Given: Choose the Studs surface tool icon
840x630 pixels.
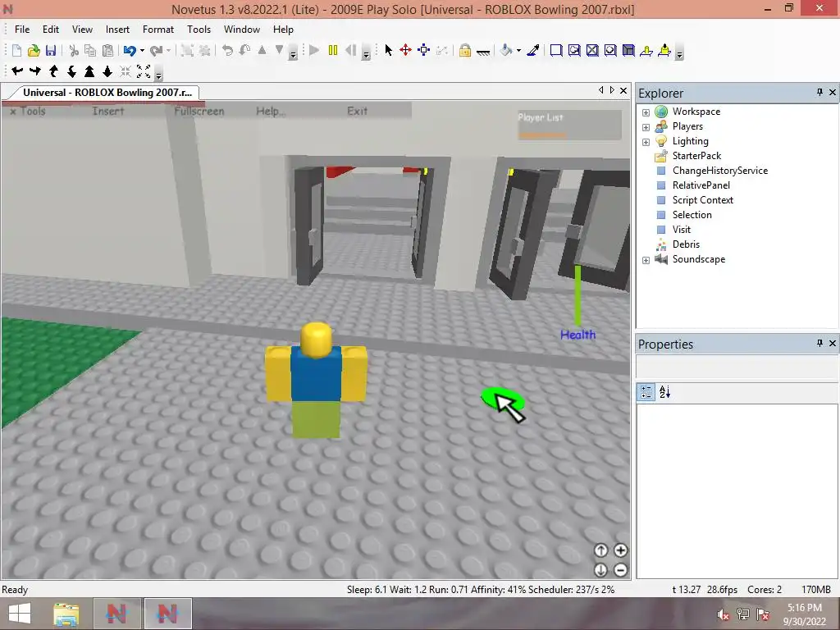Looking at the screenshot, I should click(x=610, y=50).
